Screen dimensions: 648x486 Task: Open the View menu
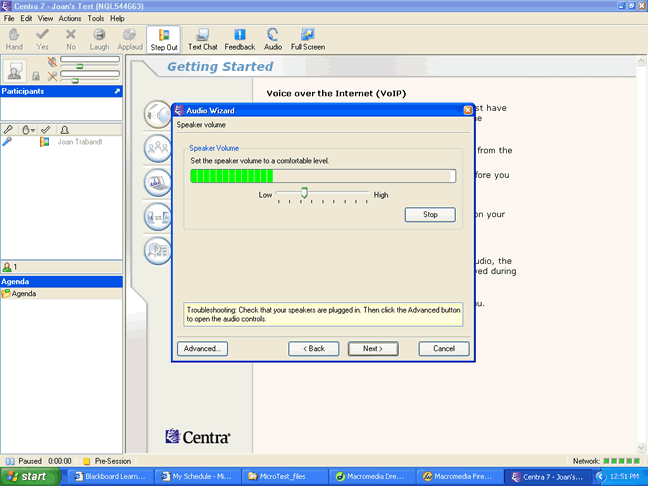[45, 18]
